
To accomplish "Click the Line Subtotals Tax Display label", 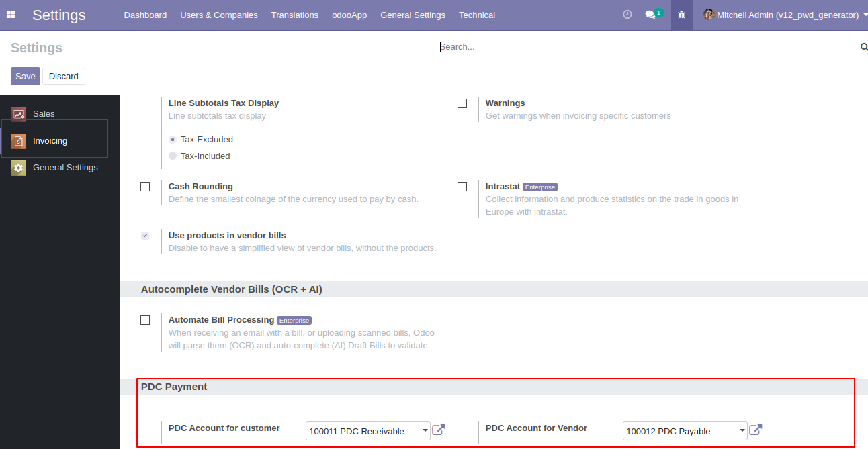I will click(x=224, y=103).
